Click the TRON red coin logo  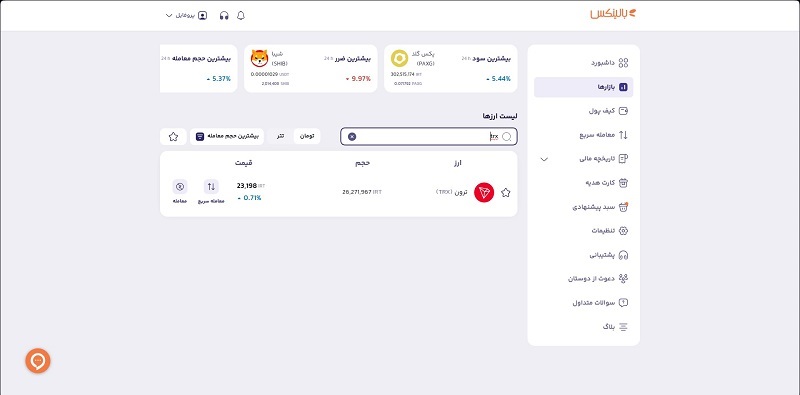(x=484, y=192)
